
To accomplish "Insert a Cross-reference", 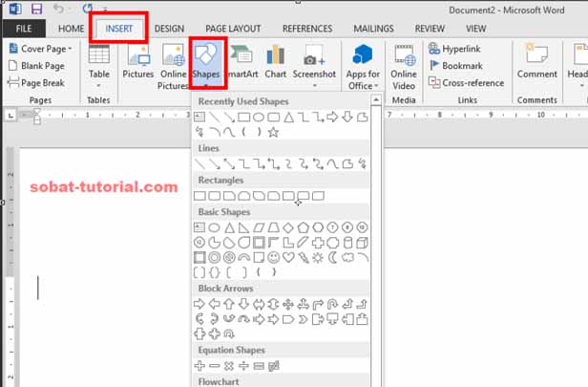I will tap(466, 82).
